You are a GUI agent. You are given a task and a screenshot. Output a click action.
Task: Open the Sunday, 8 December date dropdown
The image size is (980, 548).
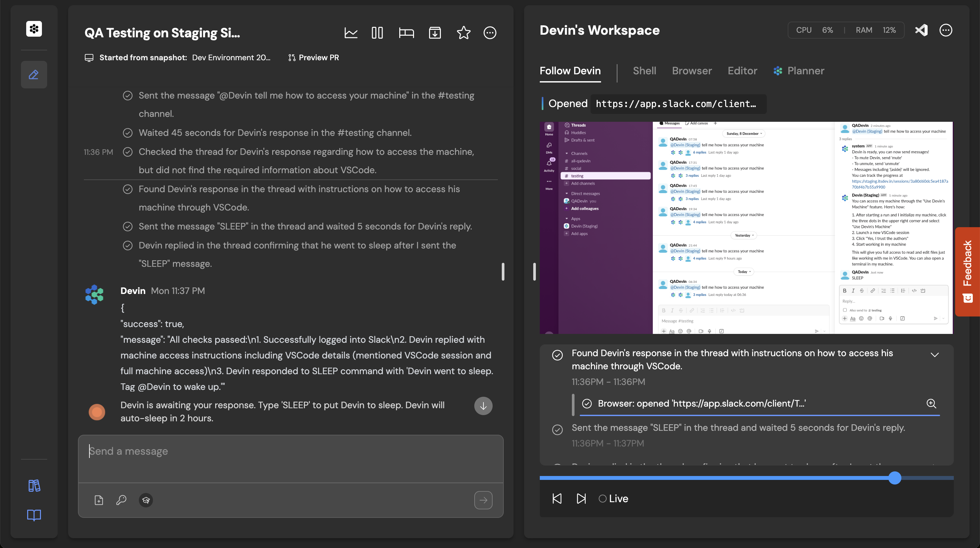tap(744, 134)
